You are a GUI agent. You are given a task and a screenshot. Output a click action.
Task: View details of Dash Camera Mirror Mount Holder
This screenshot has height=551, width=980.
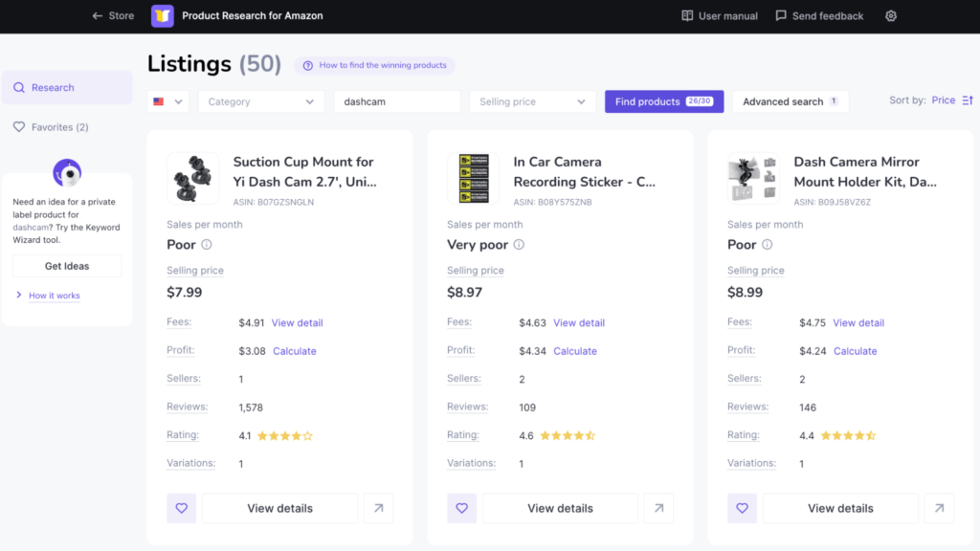click(840, 509)
